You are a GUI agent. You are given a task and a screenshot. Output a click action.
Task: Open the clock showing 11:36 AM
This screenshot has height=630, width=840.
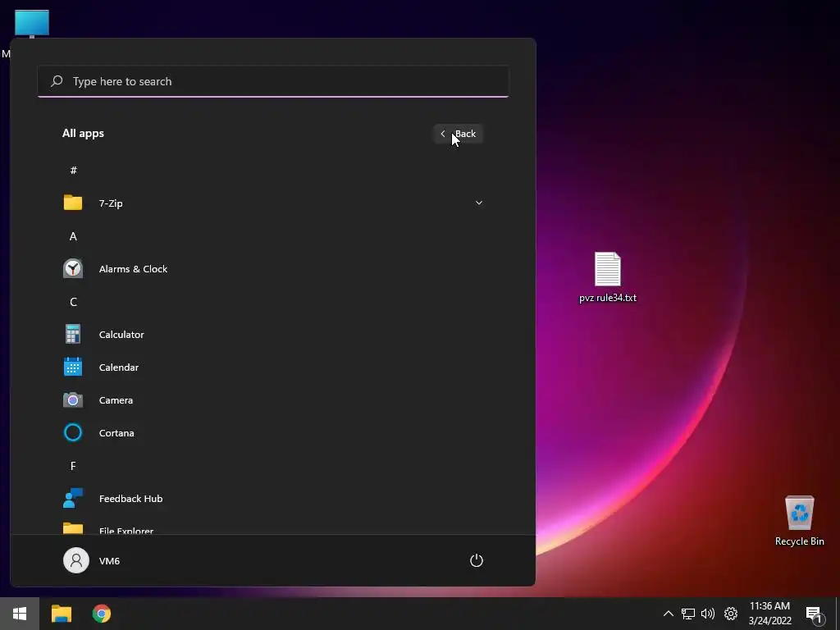pos(769,614)
